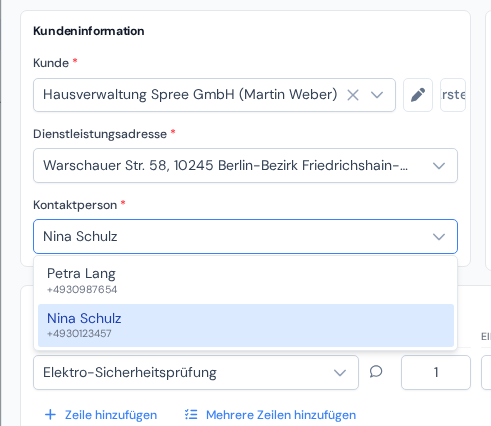Viewport: 491px width, 426px height.
Task: Open the Dienstleistungsadresse dropdown
Action: click(x=245, y=166)
